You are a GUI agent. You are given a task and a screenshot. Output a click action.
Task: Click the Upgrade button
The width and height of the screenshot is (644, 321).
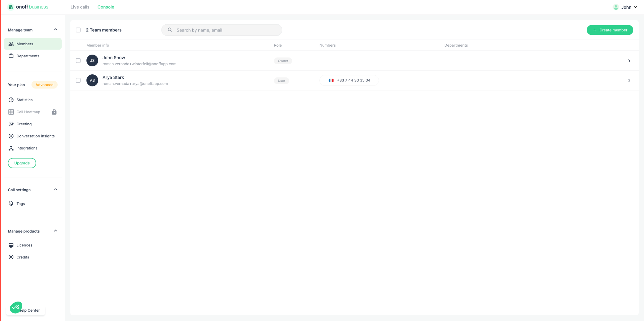click(x=22, y=163)
